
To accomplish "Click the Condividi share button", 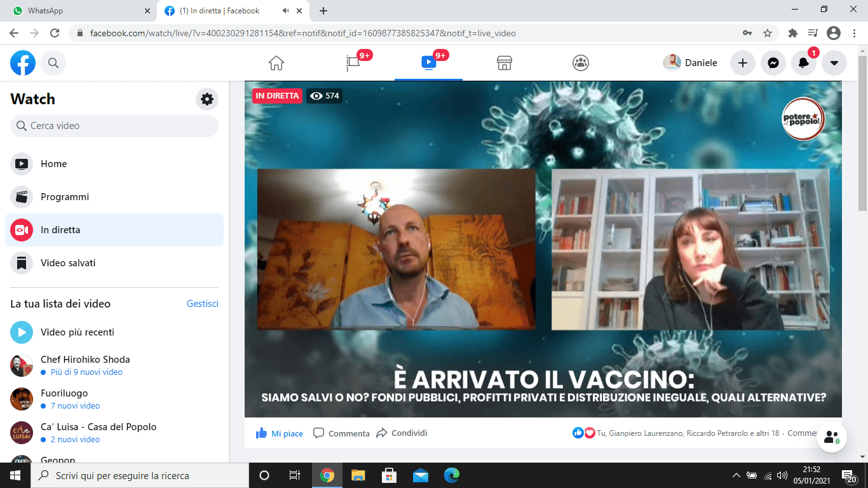I will (402, 433).
